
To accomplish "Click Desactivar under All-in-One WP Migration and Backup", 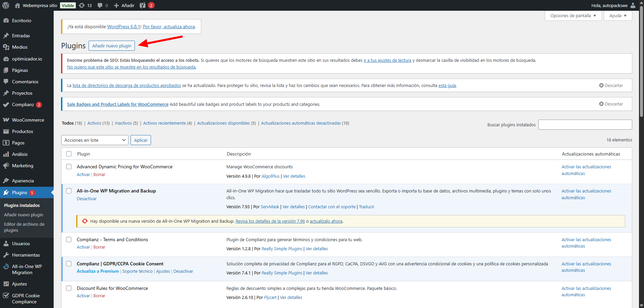I will [87, 199].
